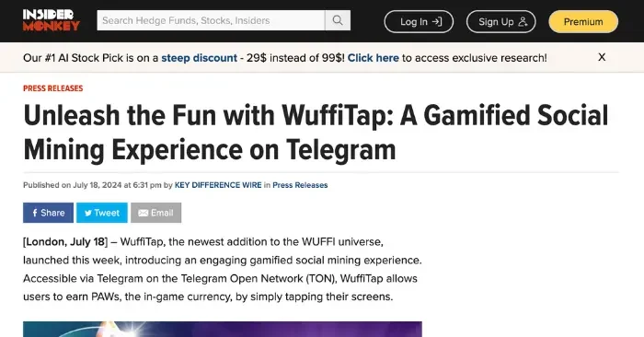The height and width of the screenshot is (337, 644).
Task: Follow the steep discount link
Action: (x=200, y=58)
